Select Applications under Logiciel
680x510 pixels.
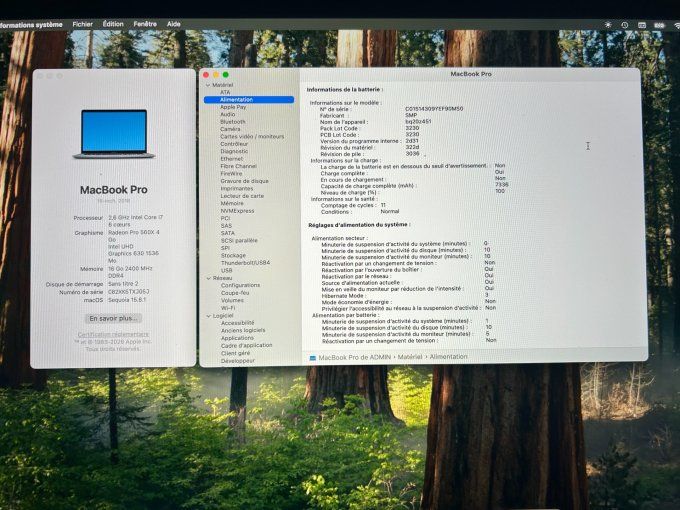pos(237,338)
